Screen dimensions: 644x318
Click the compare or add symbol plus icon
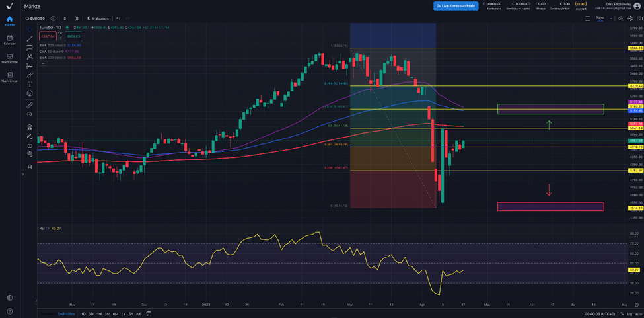[x=53, y=19]
